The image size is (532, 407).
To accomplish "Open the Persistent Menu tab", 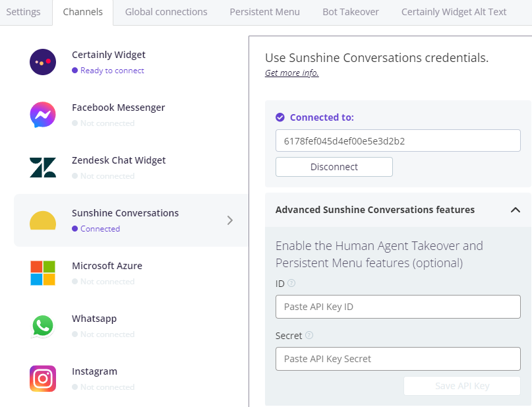I will (264, 12).
